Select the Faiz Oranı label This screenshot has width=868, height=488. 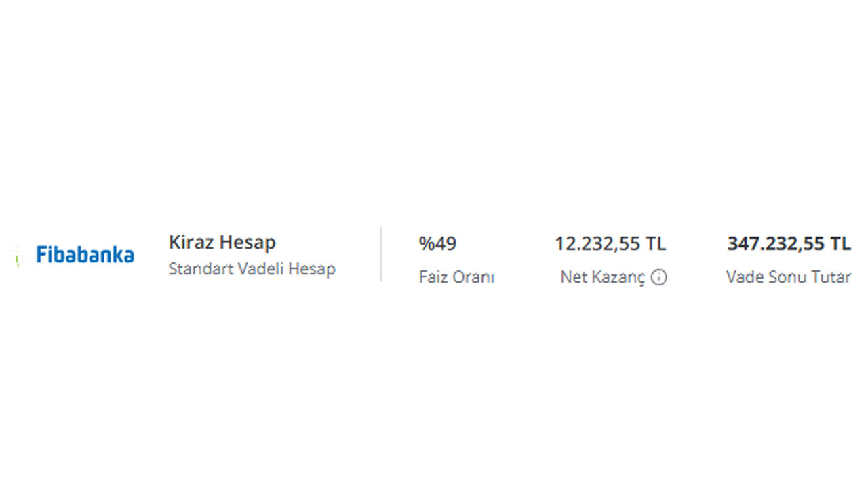pyautogui.click(x=456, y=277)
